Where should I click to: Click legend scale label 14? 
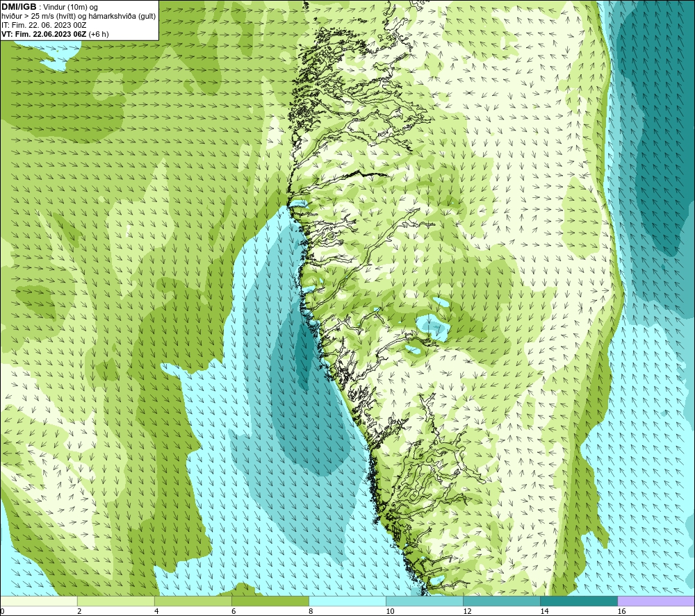(x=544, y=612)
